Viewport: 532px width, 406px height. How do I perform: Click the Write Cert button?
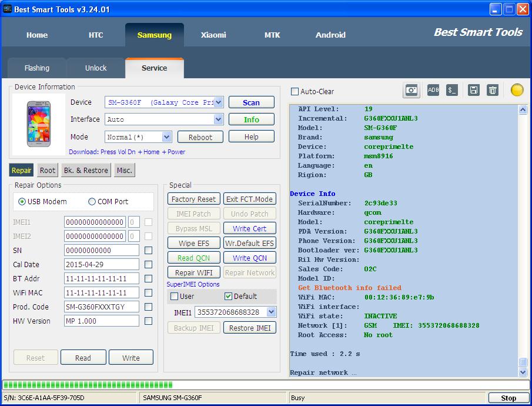point(249,228)
